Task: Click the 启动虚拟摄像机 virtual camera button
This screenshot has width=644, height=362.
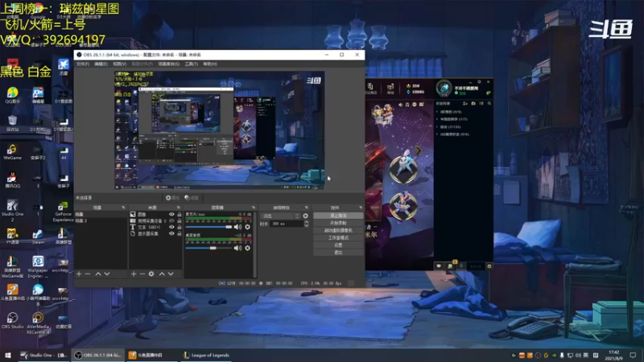Action: pyautogui.click(x=338, y=230)
